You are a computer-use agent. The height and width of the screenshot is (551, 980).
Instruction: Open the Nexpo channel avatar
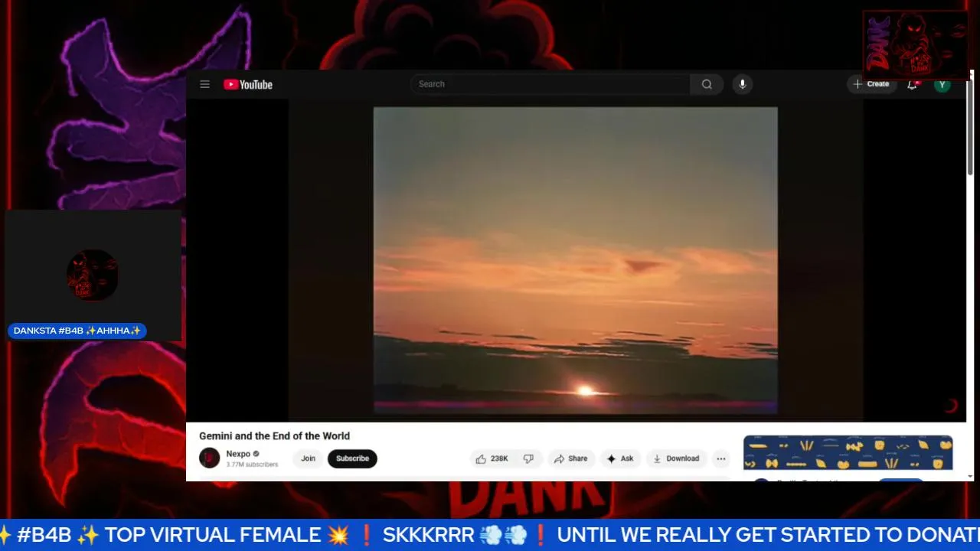pyautogui.click(x=209, y=458)
